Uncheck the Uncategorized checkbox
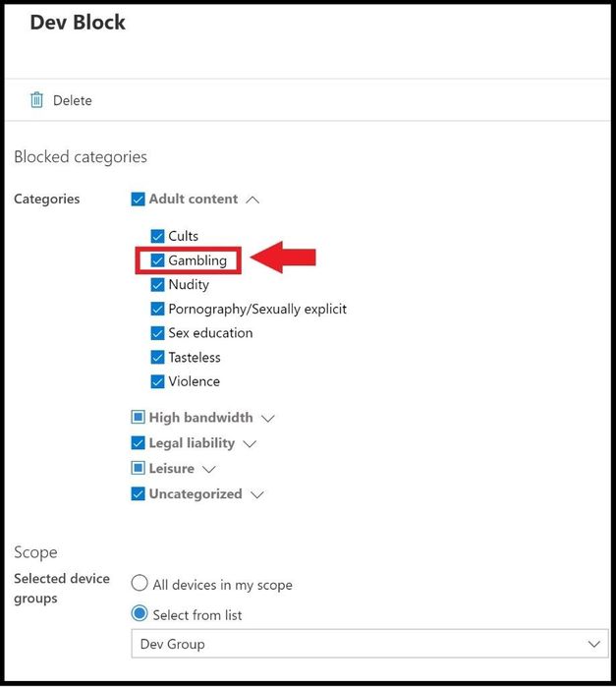 [x=138, y=494]
